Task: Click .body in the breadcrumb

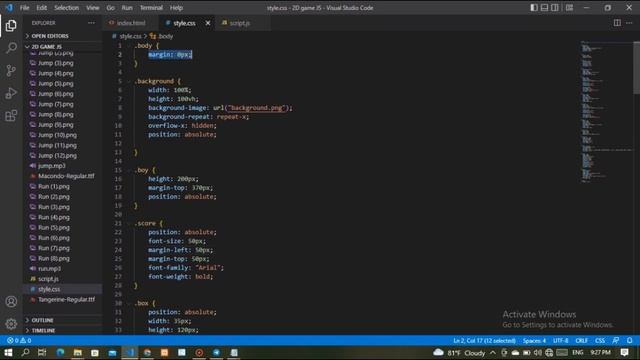Action: 165,36
